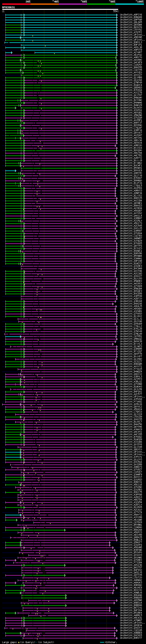Select hit label UniRef100_Q4C4F9

coord(131,63)
